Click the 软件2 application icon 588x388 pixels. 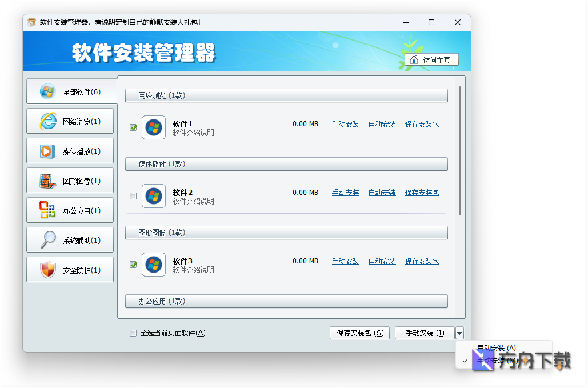(153, 195)
